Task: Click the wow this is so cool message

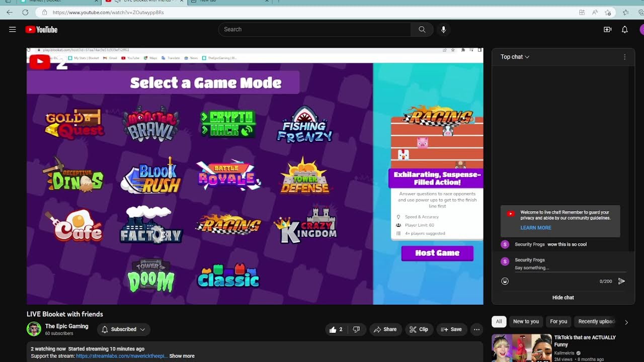Action: pyautogui.click(x=567, y=244)
